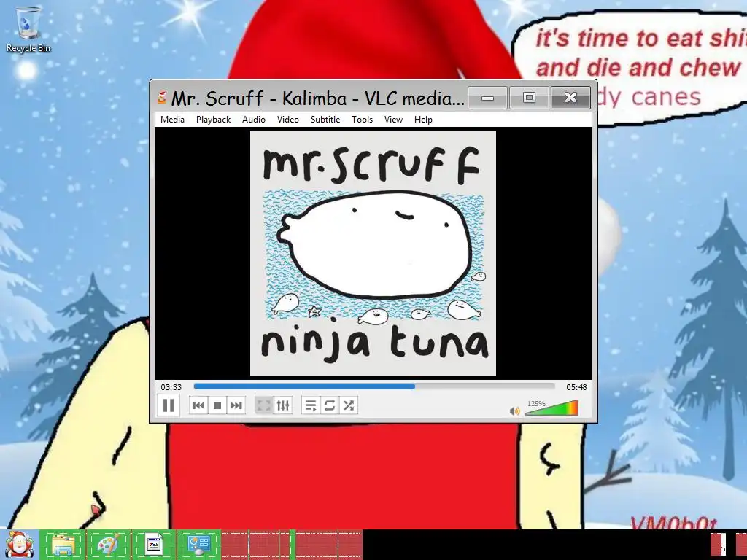
Task: Open the View menu
Action: 393,120
